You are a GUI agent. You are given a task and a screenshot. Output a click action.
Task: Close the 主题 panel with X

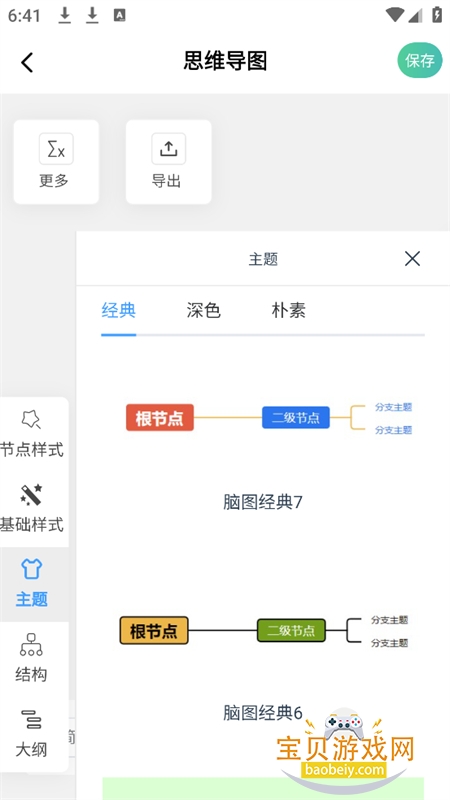[x=412, y=259]
